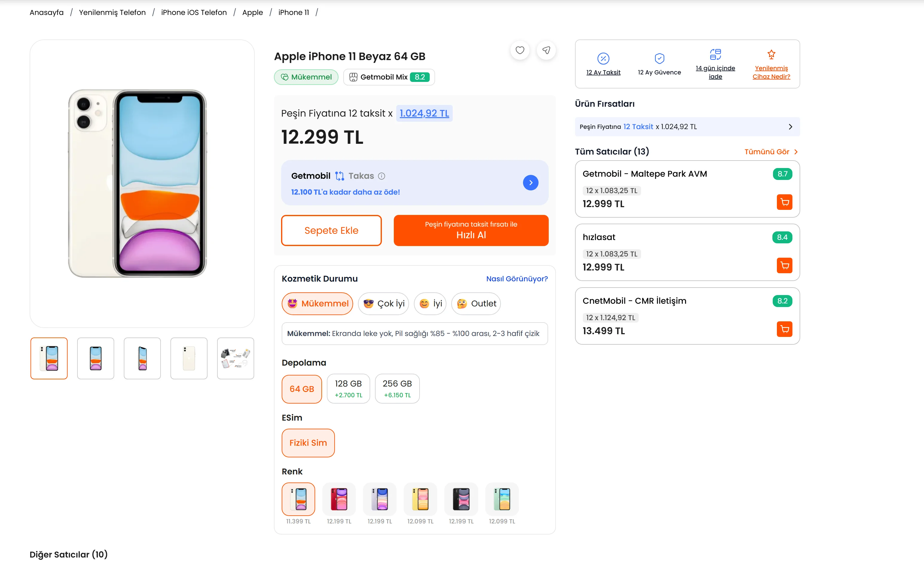Click the Mükemmel badge icon under title
Screen dimensions: 924x562
(285, 77)
